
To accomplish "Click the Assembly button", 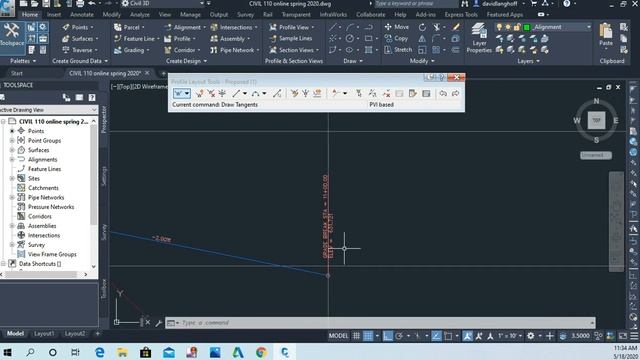I will click(230, 38).
